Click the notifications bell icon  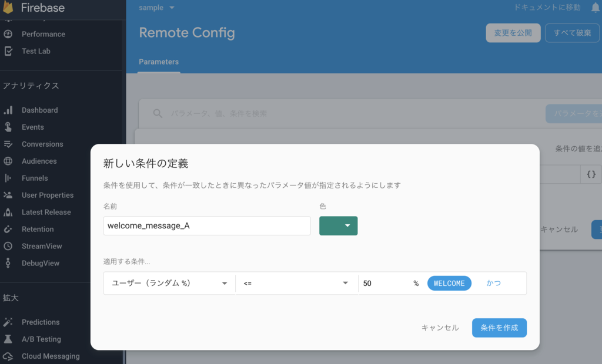595,8
